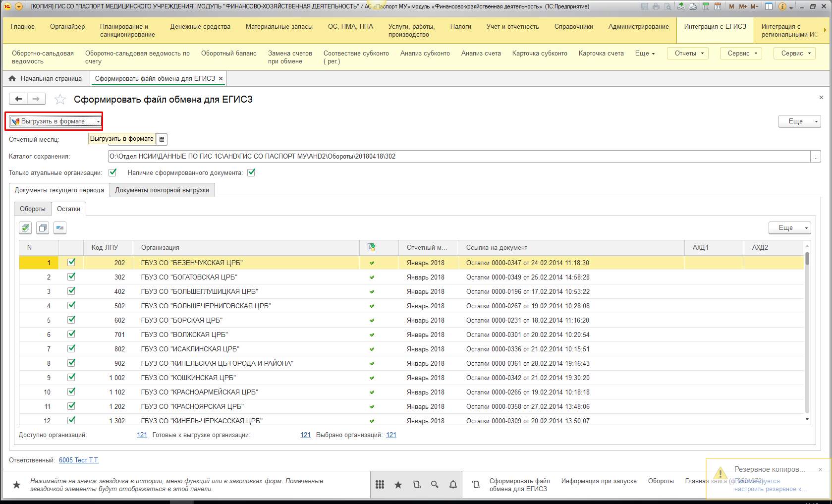Uncheck the row for БОГАТОВСКАЯ ЦРБ

click(71, 277)
